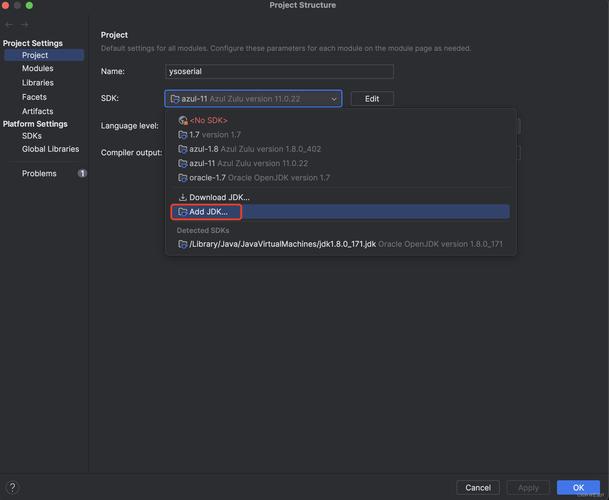Choose azul-1.8 Azul Zulu version 1.8.0_402
609x500 pixels.
254,149
